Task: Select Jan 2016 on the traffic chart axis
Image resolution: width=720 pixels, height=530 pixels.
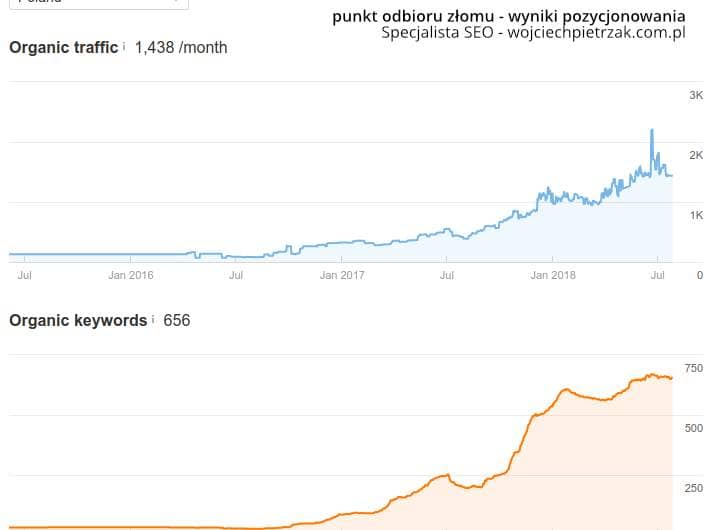Action: pyautogui.click(x=131, y=275)
